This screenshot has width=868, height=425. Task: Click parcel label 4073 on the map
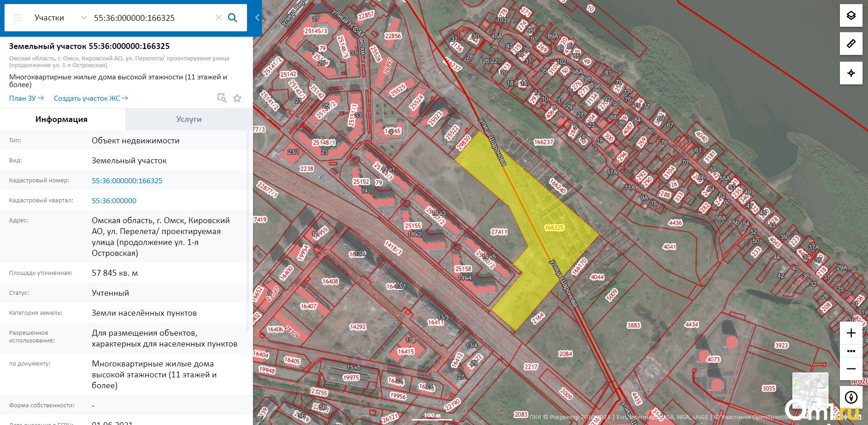point(713,359)
